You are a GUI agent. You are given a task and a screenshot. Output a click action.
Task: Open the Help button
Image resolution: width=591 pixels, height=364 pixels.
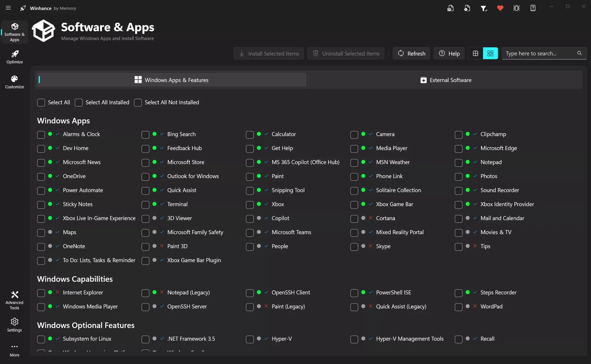[449, 53]
